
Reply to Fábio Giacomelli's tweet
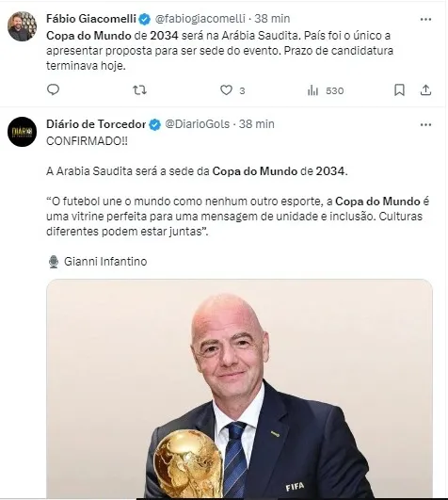pos(54,89)
